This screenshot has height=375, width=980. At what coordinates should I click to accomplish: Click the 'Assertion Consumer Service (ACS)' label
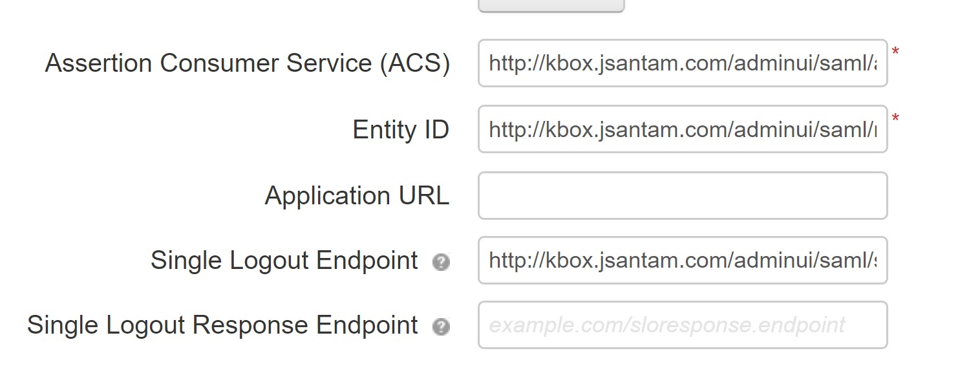(247, 63)
